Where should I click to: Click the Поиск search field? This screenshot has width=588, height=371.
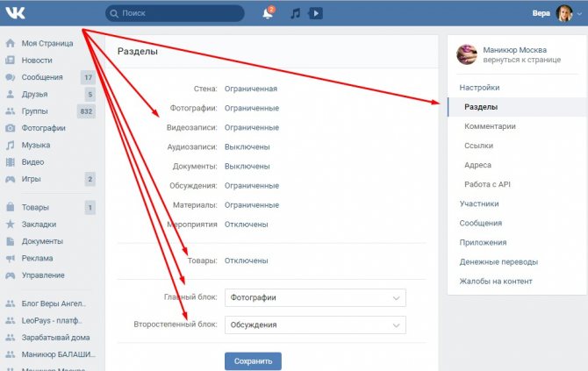[176, 13]
